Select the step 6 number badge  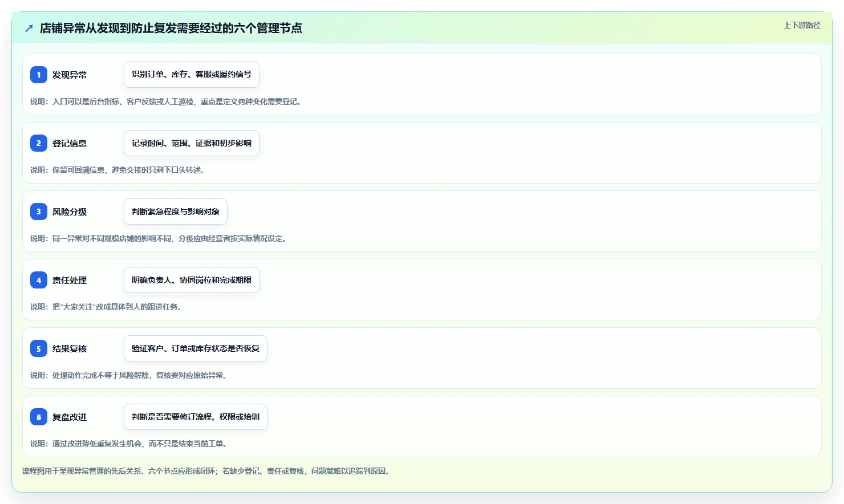[x=39, y=417]
